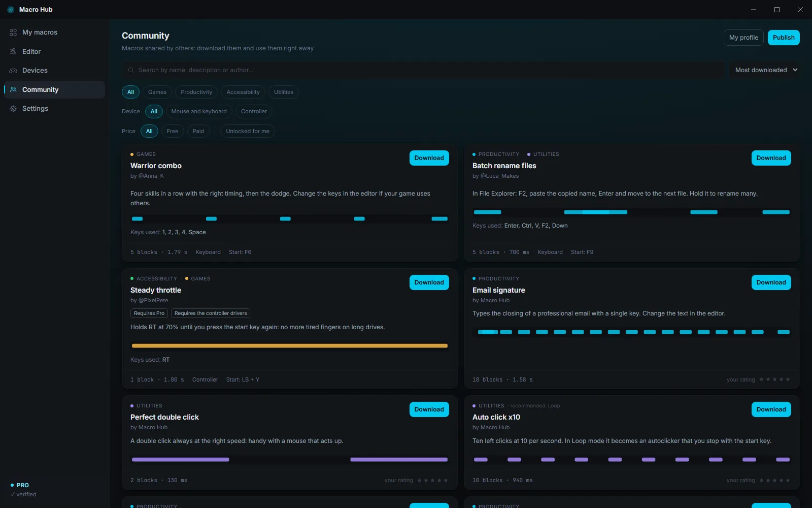Click the My macros grid icon
812x508 pixels.
coord(13,33)
